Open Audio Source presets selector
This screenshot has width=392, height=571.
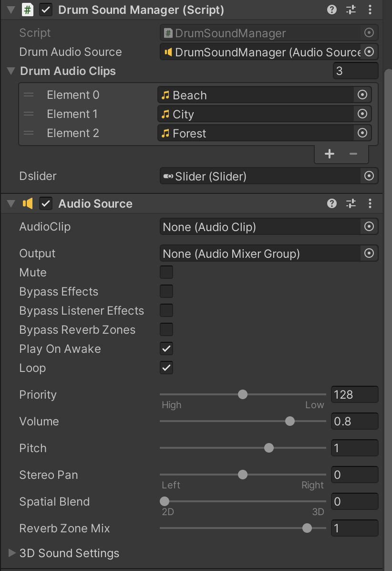click(x=351, y=204)
